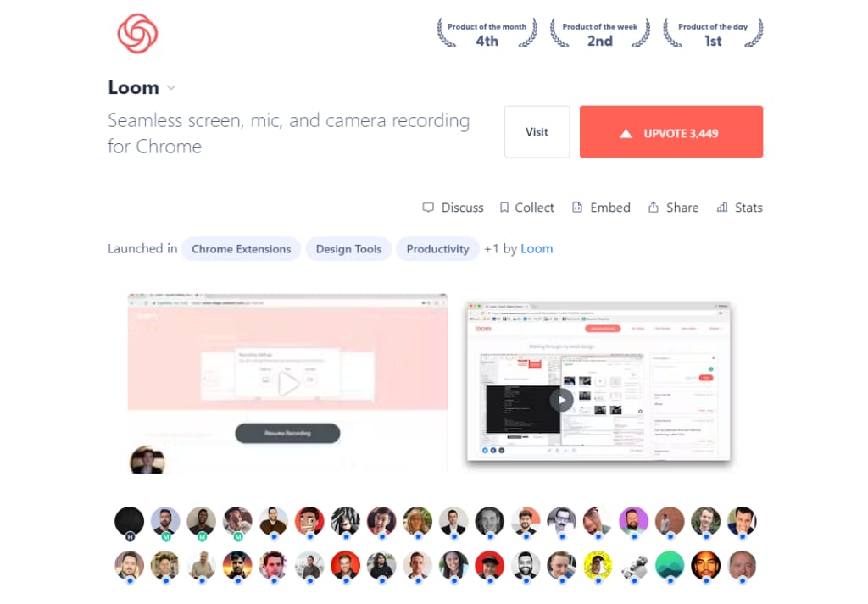
Task: Open the avatar with purple background
Action: 634,522
